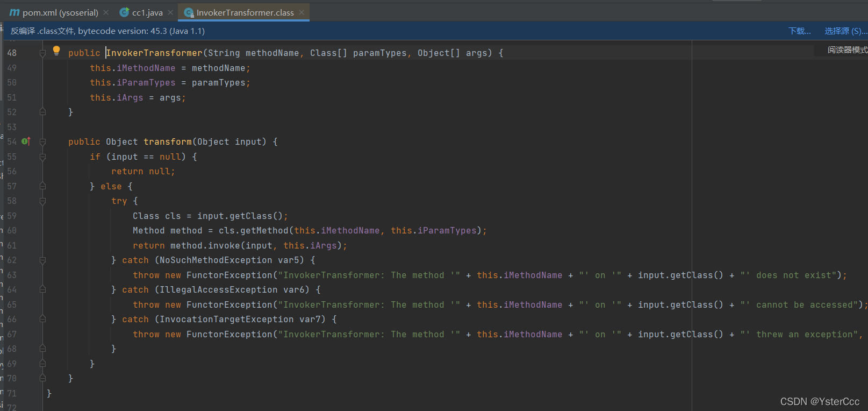This screenshot has width=868, height=411.
Task: Click the implements-method gutter icon on line 54
Action: click(26, 141)
